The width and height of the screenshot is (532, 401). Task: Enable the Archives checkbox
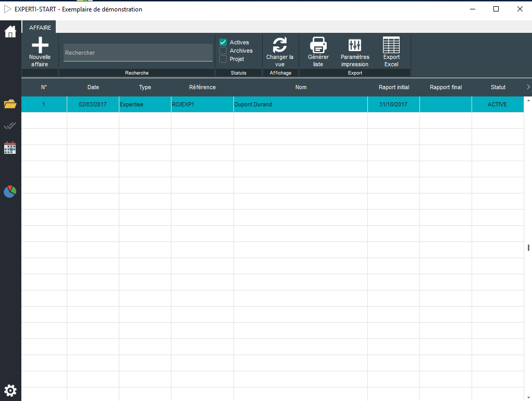223,51
